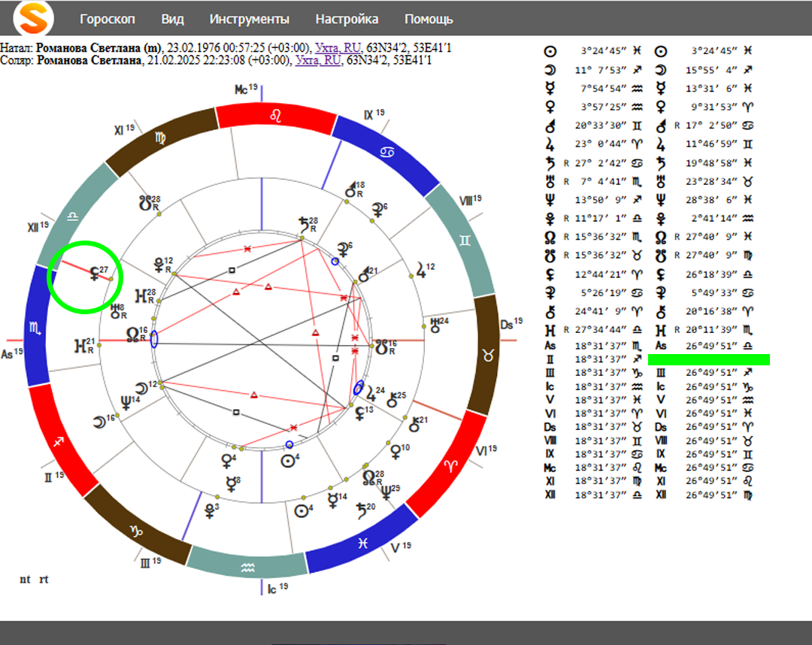Click the North Node glyph marked 16 R
This screenshot has width=812, height=645.
point(132,335)
